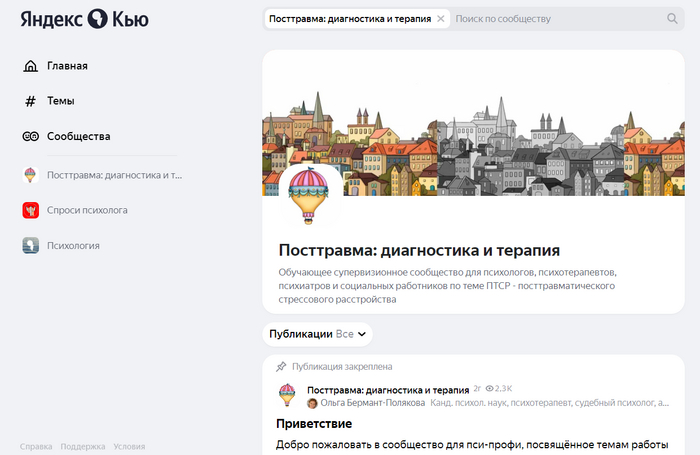Open community name link in pinned post

click(388, 390)
